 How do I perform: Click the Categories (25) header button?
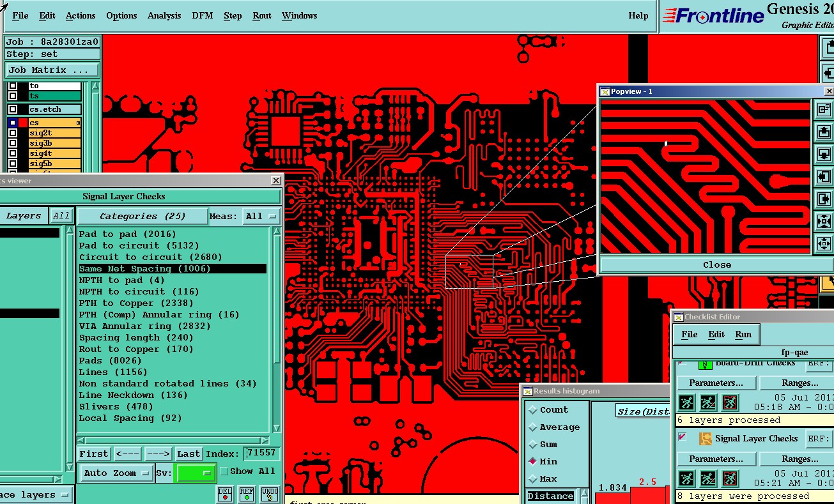pos(142,216)
